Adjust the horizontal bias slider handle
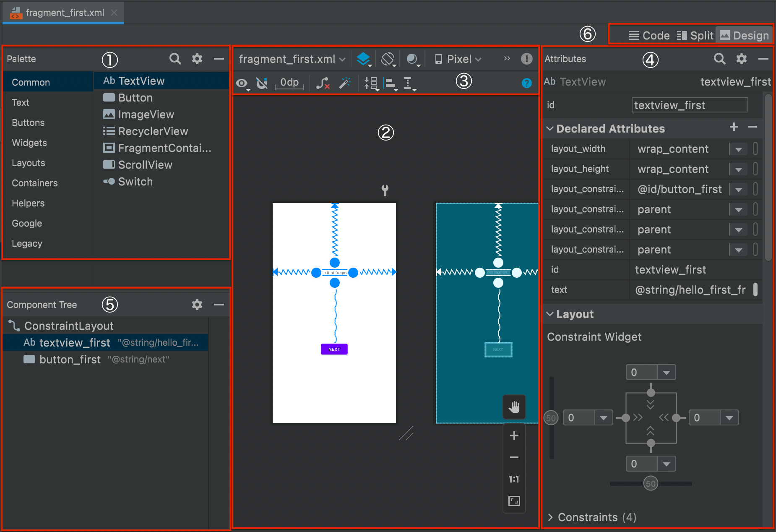This screenshot has width=776, height=532. click(651, 483)
